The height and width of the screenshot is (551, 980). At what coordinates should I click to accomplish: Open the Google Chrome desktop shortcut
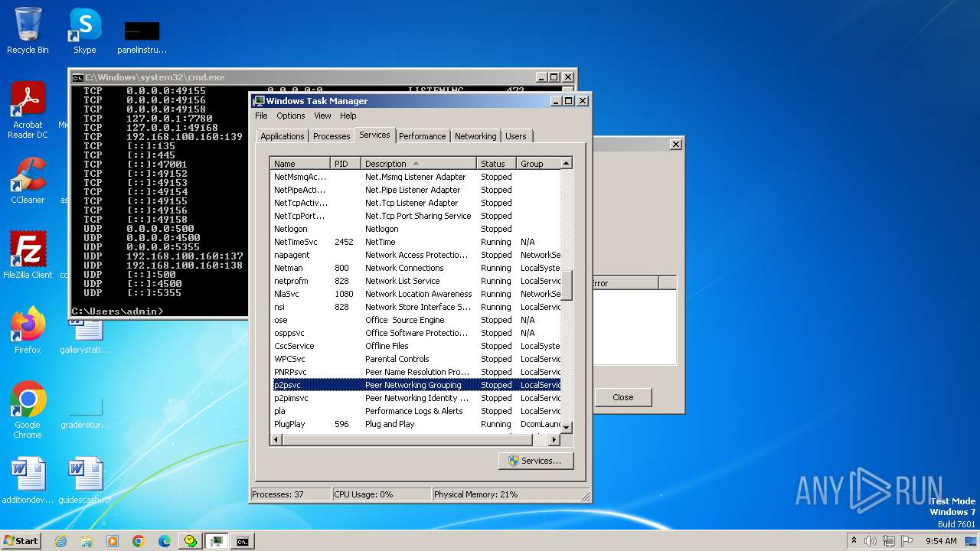click(x=28, y=409)
